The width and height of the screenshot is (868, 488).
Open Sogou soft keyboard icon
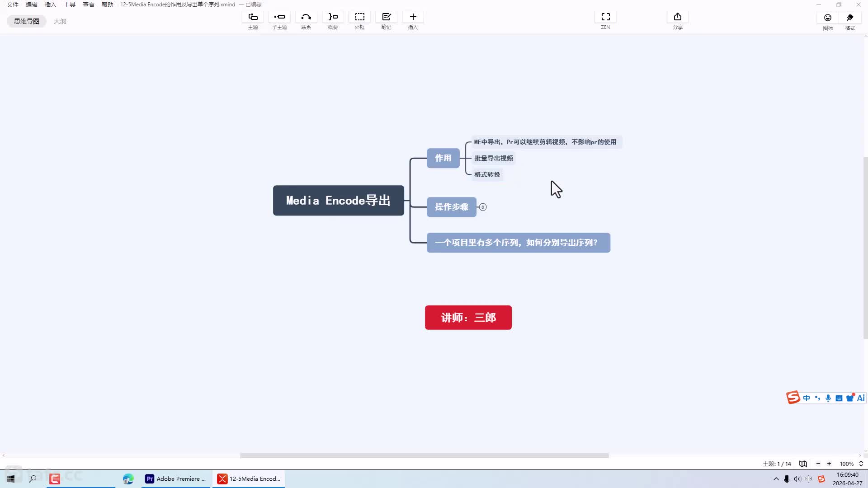click(x=839, y=398)
